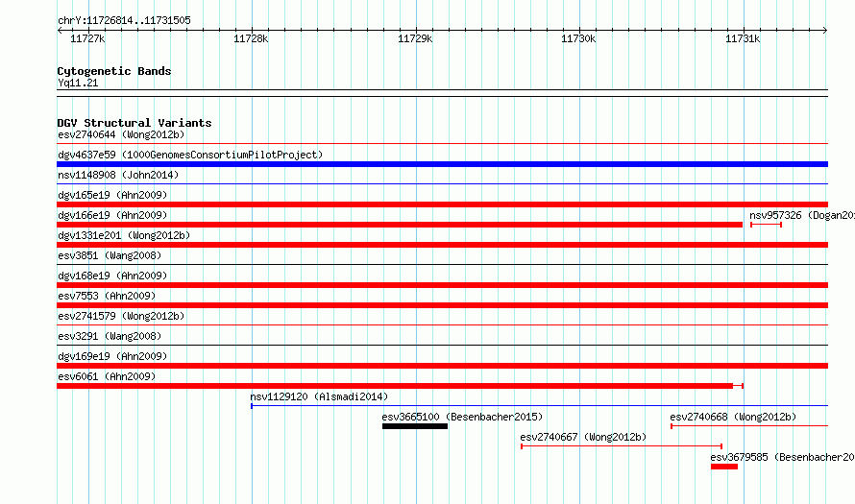Click the 11727k ruler label
Screen dimensions: 855x504
(87, 38)
